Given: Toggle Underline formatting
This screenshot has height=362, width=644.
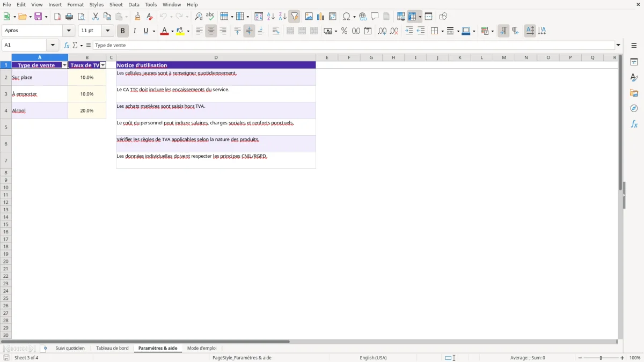Looking at the screenshot, I should 145,31.
